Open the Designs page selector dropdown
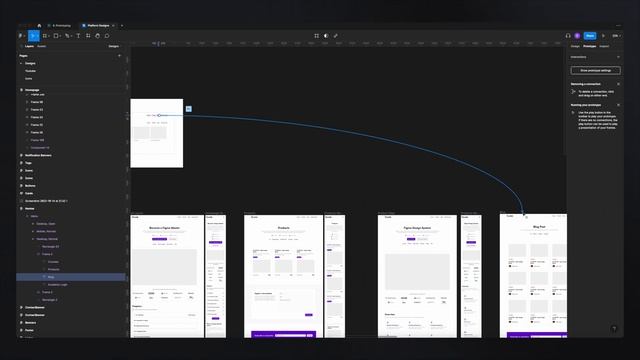This screenshot has height=360, width=640. [x=114, y=47]
